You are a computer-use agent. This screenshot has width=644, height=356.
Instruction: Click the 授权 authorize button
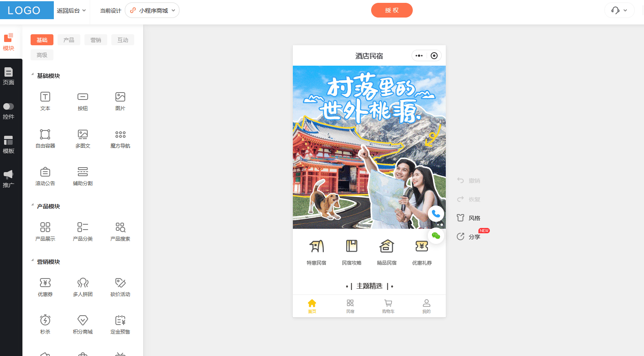click(392, 10)
